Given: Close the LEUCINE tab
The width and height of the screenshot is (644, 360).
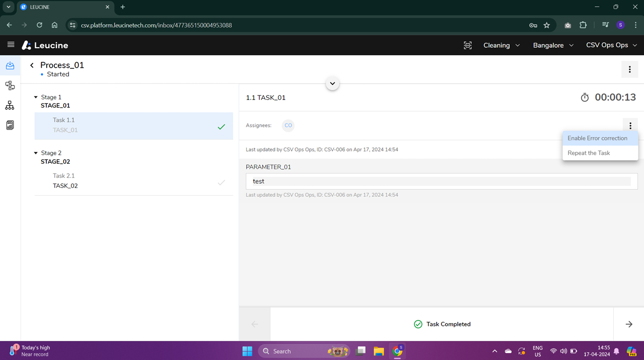Looking at the screenshot, I should click(x=107, y=7).
